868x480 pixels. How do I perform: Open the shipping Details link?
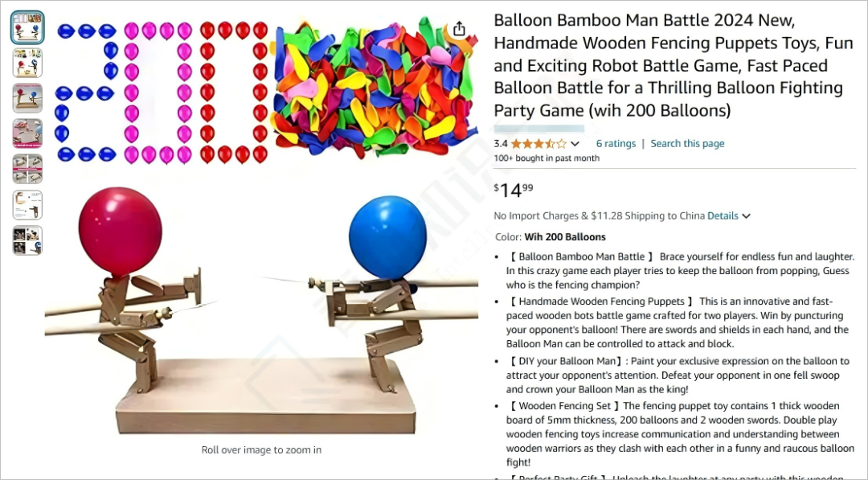(723, 216)
